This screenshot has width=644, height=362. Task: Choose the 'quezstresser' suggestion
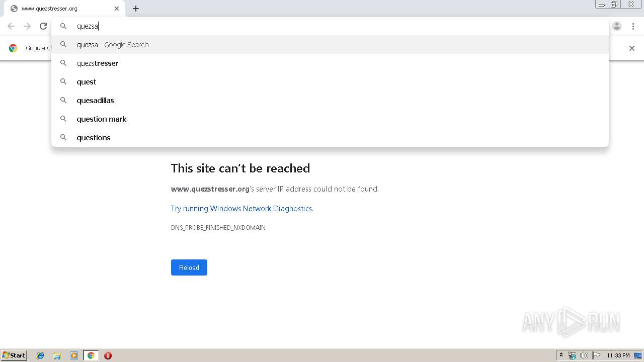pyautogui.click(x=330, y=63)
